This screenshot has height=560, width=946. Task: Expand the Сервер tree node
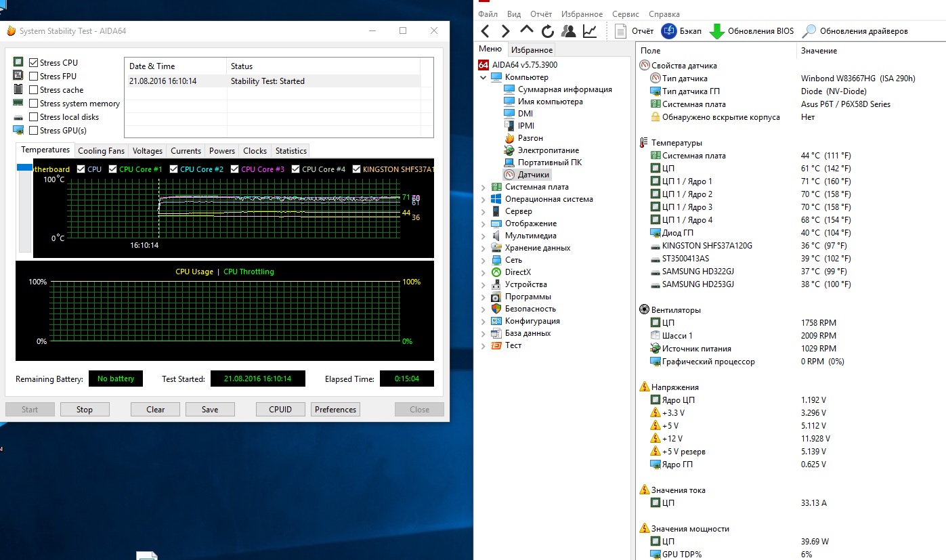click(483, 211)
